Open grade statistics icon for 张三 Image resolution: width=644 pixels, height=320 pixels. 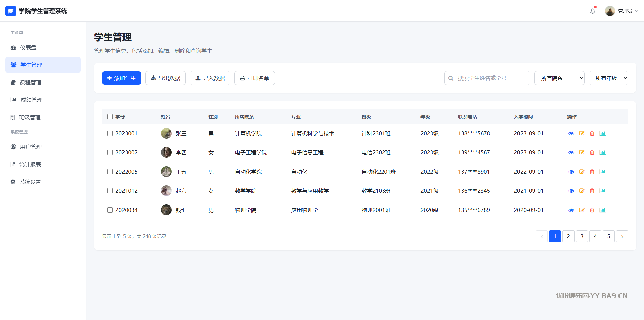click(602, 133)
